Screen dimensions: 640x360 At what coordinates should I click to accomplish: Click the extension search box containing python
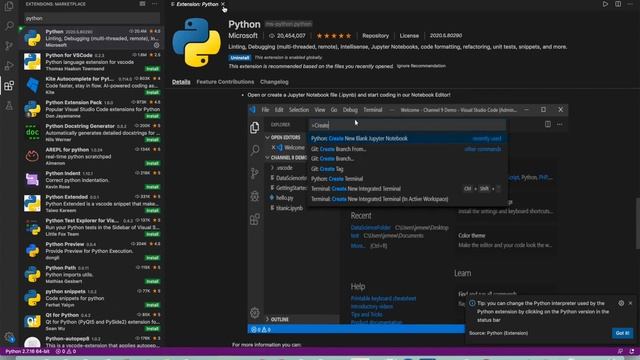92,18
